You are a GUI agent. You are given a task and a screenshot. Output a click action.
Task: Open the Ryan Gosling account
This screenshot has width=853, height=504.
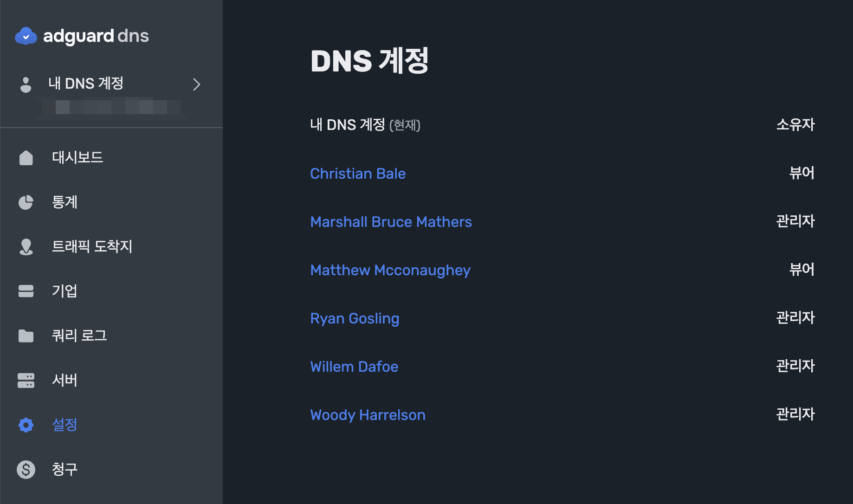[x=354, y=318]
